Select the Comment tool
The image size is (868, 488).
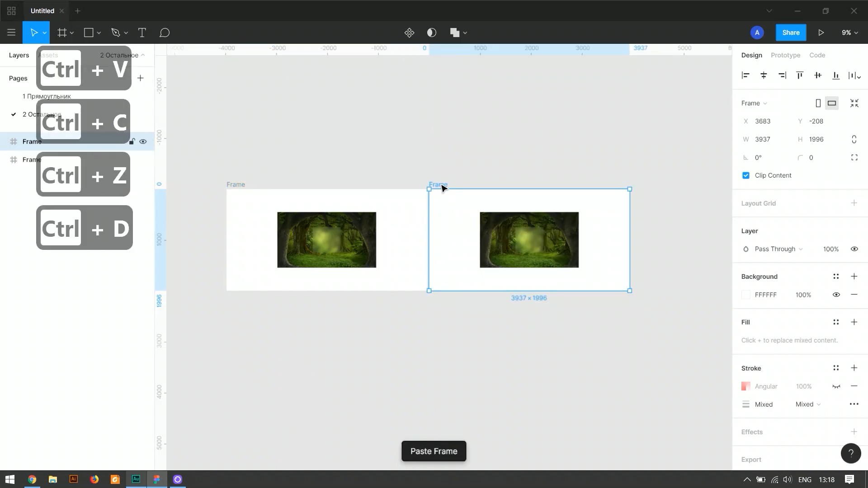pyautogui.click(x=165, y=33)
